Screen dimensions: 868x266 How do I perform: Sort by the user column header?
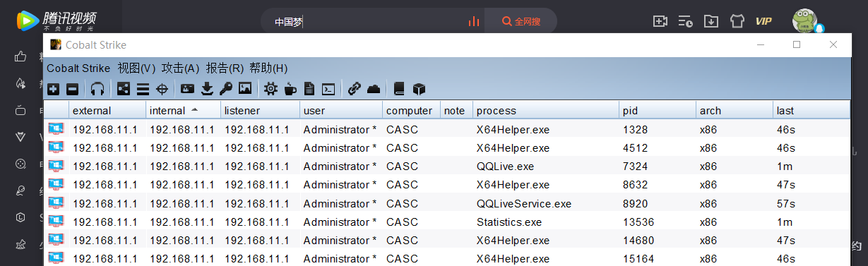coord(341,110)
